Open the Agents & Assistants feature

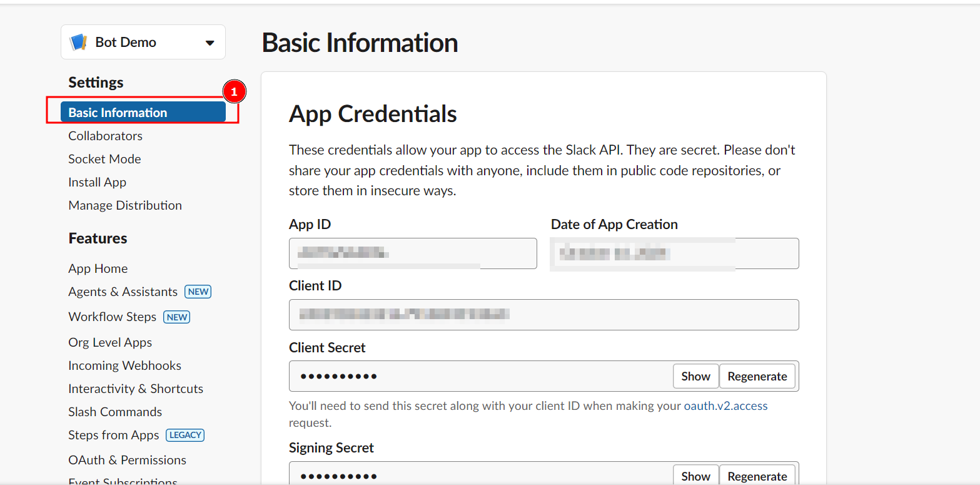click(122, 292)
